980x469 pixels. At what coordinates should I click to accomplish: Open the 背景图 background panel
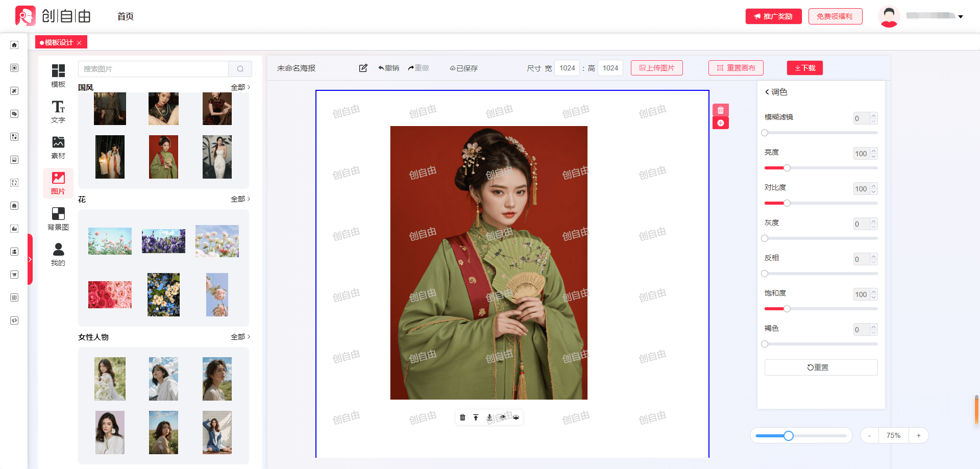coord(58,218)
